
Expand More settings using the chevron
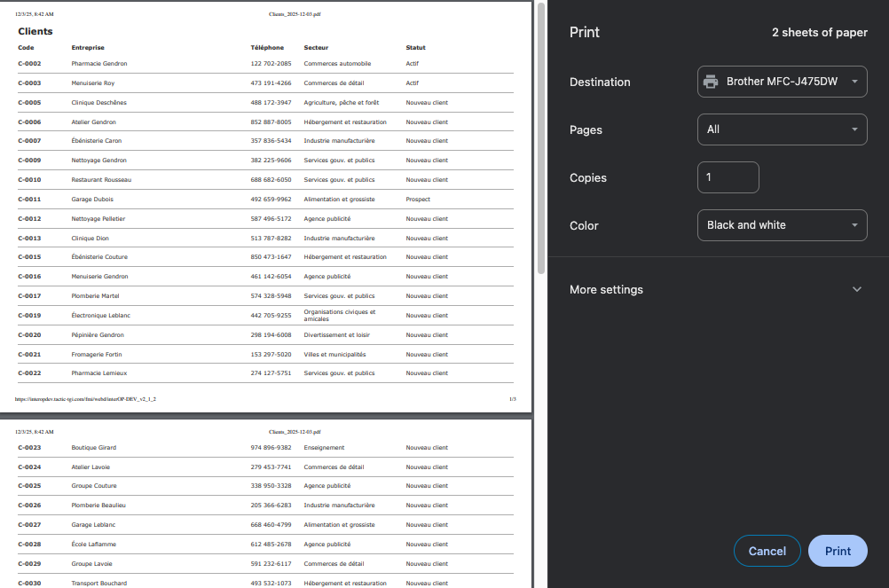coord(856,290)
